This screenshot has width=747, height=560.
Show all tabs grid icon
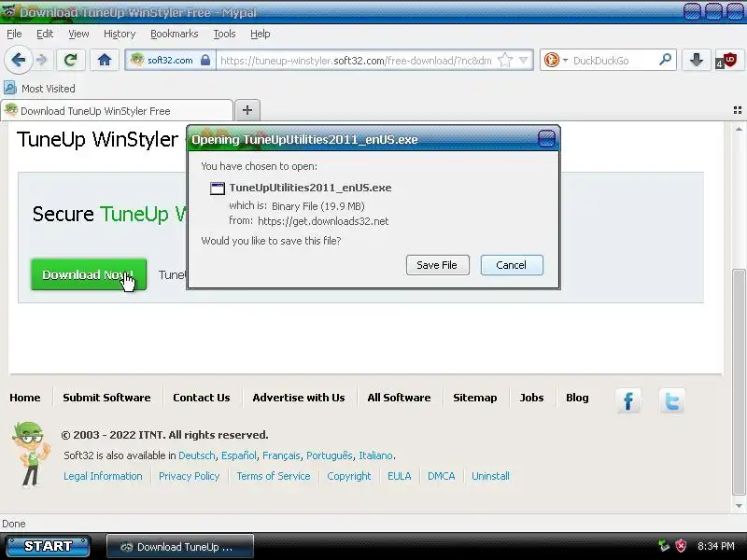[x=738, y=110]
